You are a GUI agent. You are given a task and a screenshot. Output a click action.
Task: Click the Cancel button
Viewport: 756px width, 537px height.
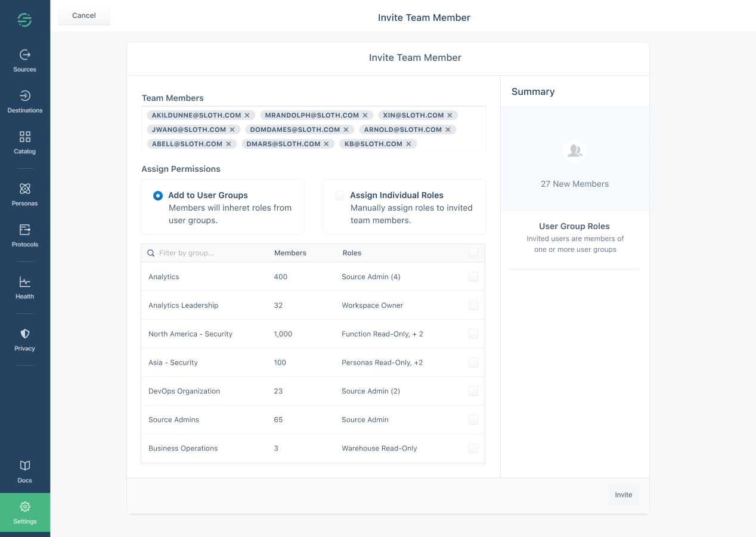point(84,16)
